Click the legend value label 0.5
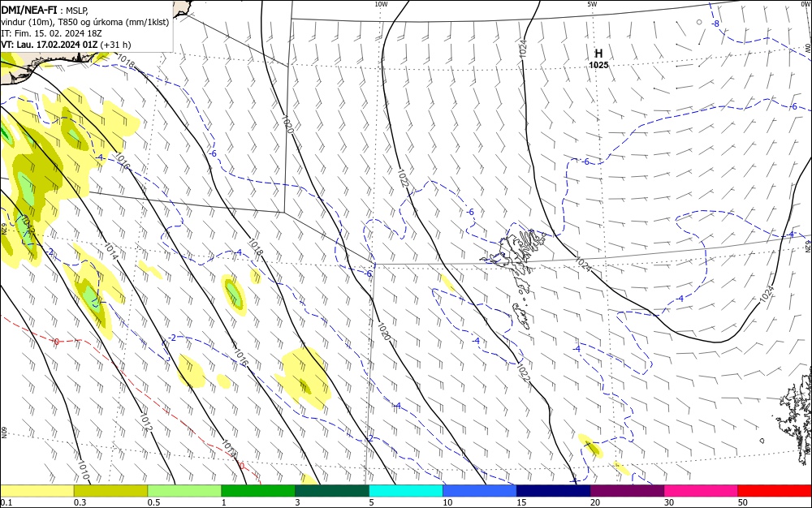The height and width of the screenshot is (508, 812). [x=153, y=502]
